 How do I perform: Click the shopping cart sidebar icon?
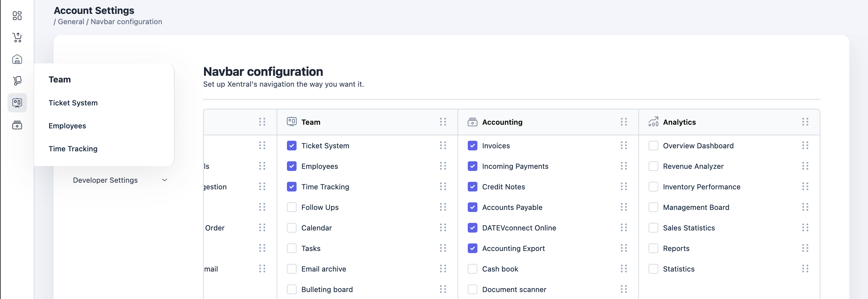(17, 37)
